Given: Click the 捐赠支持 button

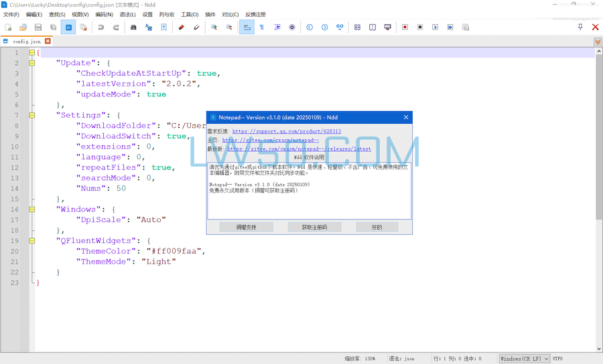Looking at the screenshot, I should pos(246,227).
